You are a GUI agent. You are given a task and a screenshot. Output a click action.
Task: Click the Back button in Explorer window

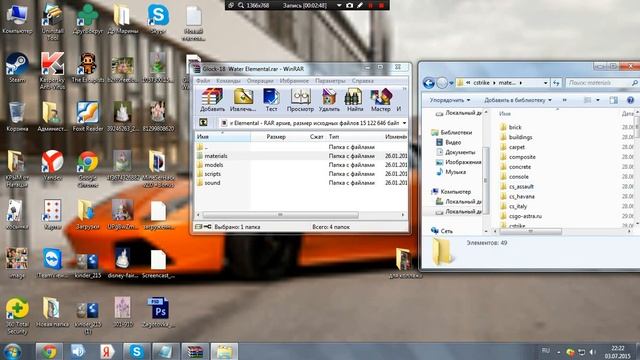pyautogui.click(x=429, y=83)
